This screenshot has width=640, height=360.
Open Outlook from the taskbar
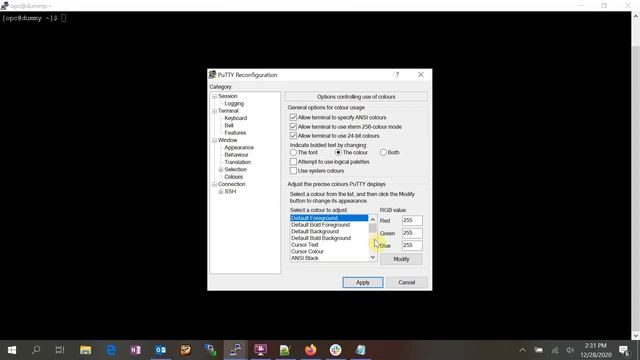(x=160, y=350)
